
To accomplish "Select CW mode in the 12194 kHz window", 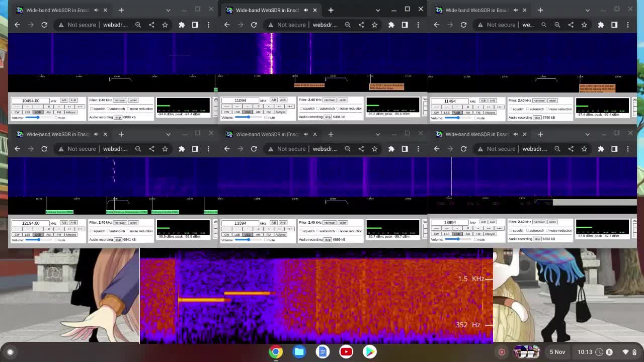I will (17, 234).
